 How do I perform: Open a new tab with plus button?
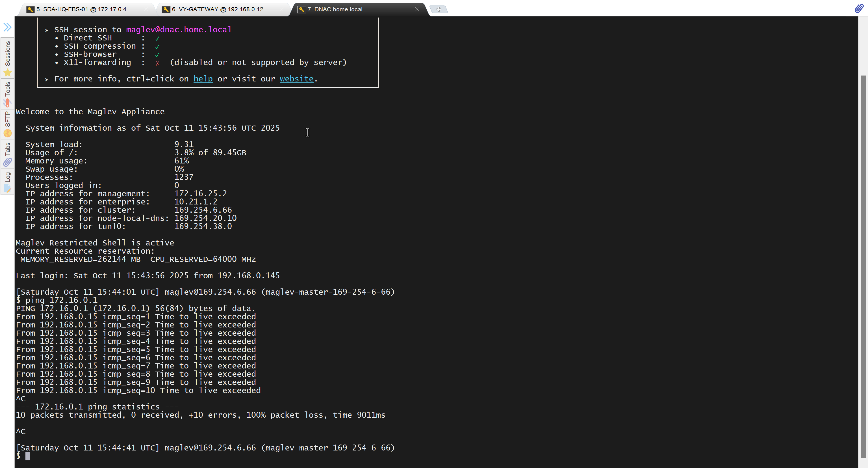(x=439, y=9)
